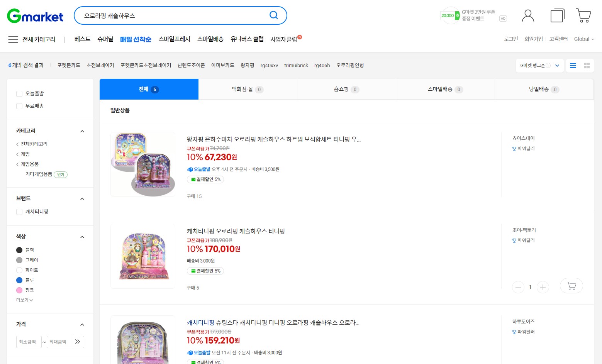The height and width of the screenshot is (364, 602).
Task: Open seller 초이스데이
Action: [523, 138]
